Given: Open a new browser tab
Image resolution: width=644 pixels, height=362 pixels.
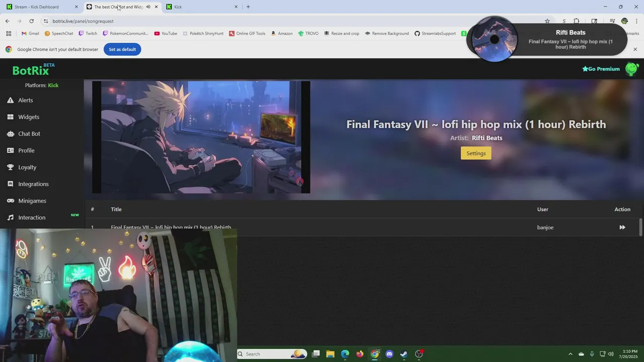Looking at the screenshot, I should [x=248, y=7].
